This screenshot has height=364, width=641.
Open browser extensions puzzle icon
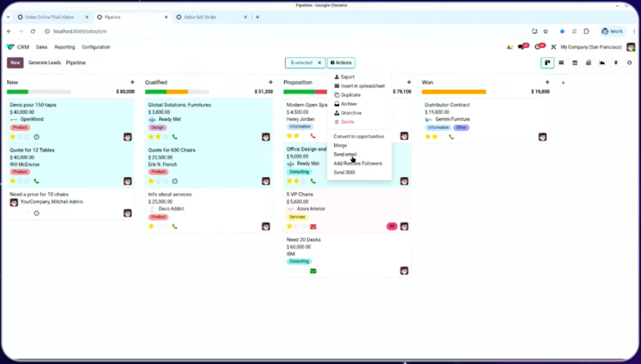pyautogui.click(x=586, y=31)
